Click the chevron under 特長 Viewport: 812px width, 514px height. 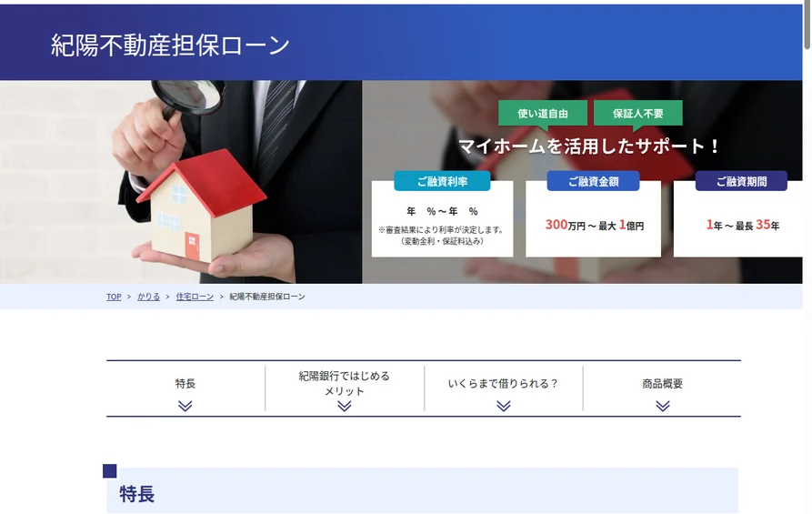185,406
